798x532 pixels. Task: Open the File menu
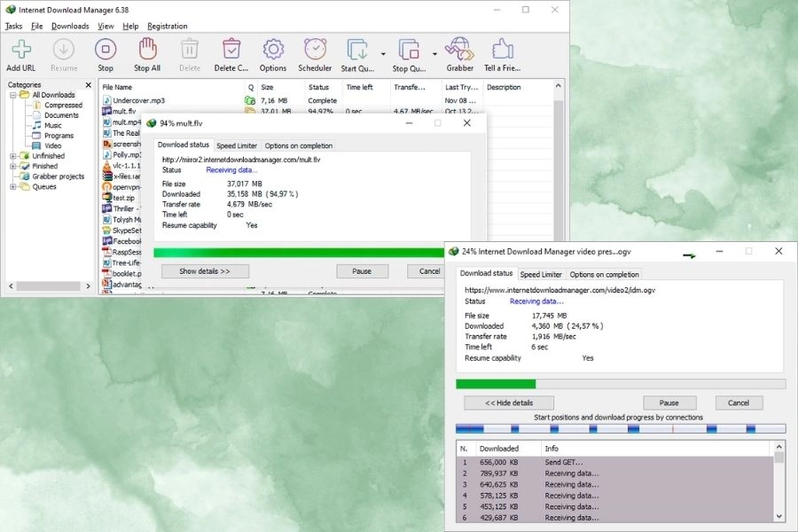click(x=36, y=26)
